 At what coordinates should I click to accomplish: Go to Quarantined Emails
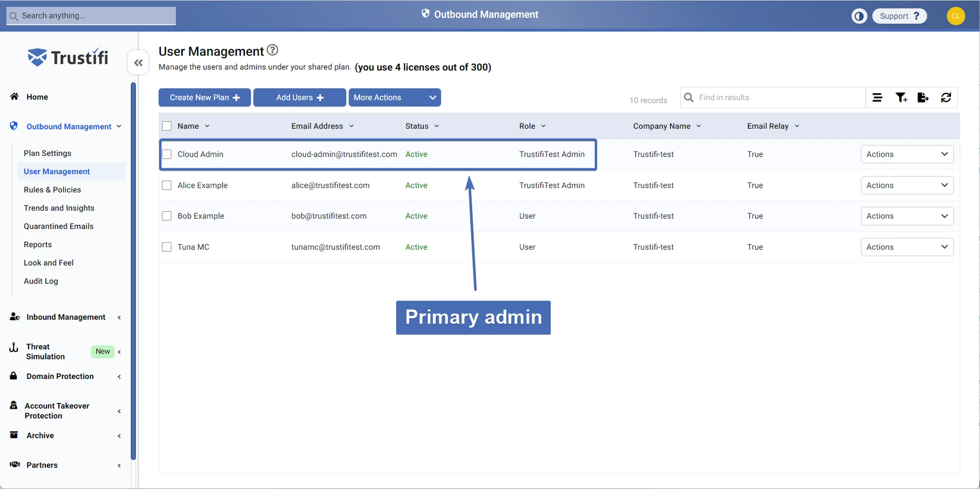(58, 226)
